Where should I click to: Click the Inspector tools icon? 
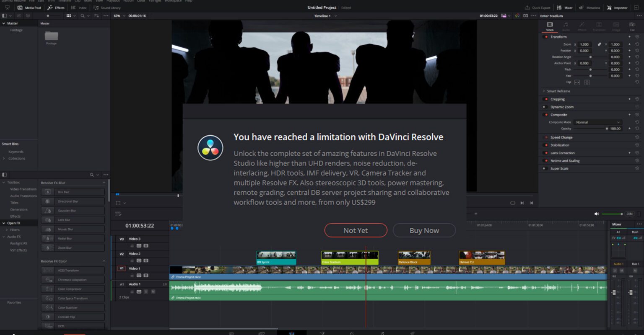coord(609,8)
